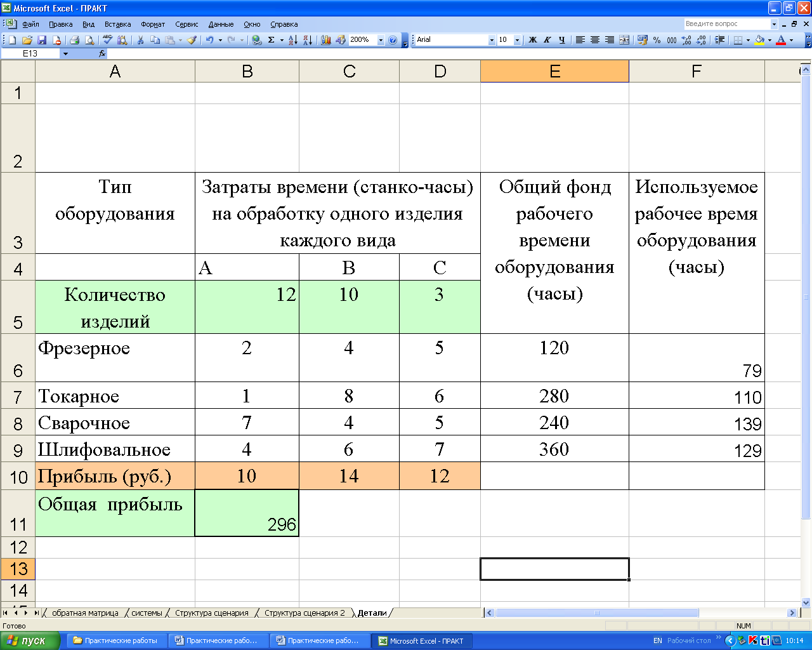Toggle italic К formatting

click(x=547, y=40)
